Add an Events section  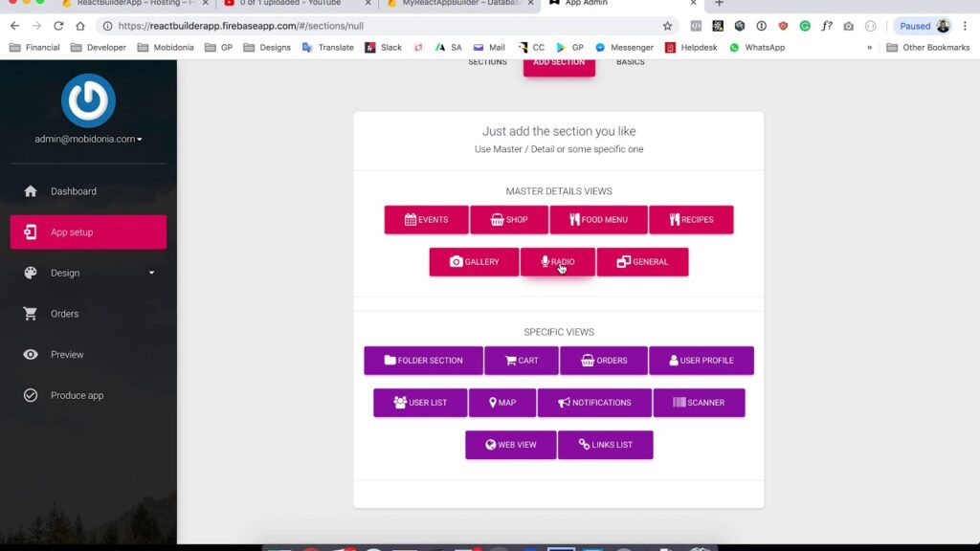pos(426,220)
